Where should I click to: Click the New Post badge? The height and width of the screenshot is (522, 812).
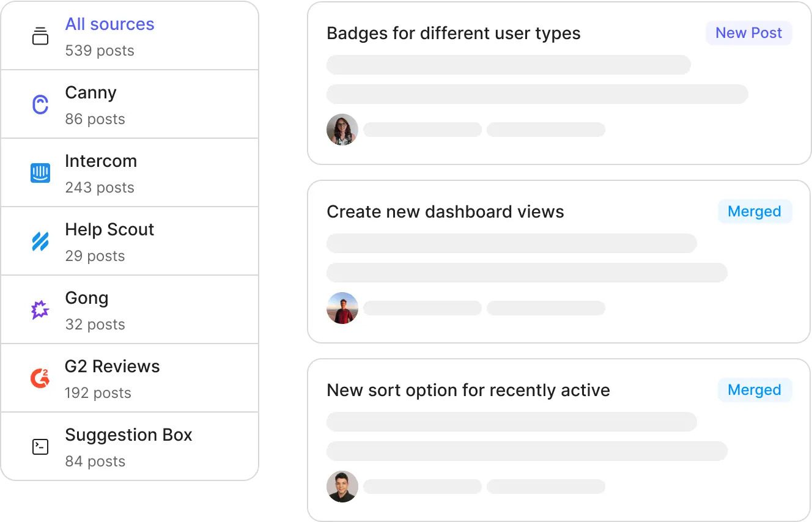pos(748,33)
